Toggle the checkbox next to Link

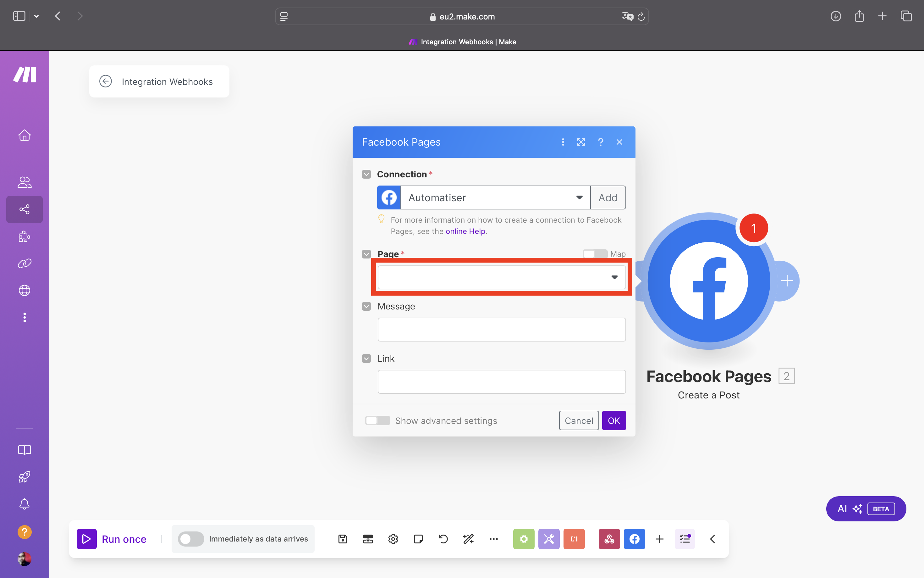[366, 358]
